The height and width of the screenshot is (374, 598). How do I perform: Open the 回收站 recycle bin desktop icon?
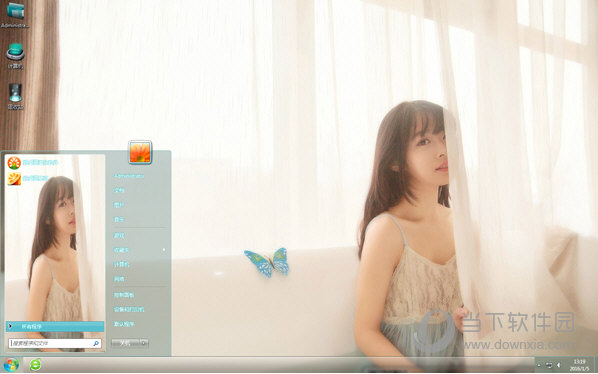click(x=15, y=96)
